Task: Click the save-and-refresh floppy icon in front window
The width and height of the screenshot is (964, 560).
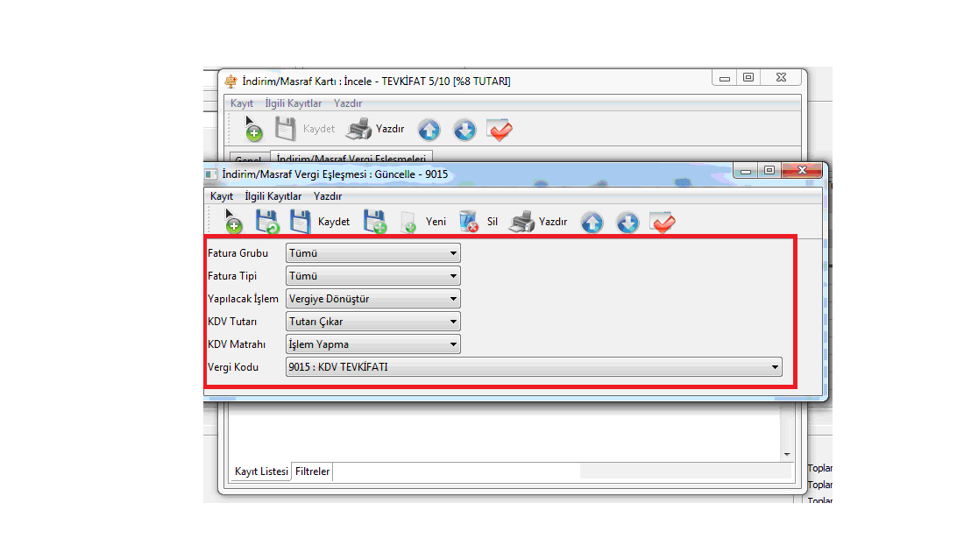Action: pos(266,222)
